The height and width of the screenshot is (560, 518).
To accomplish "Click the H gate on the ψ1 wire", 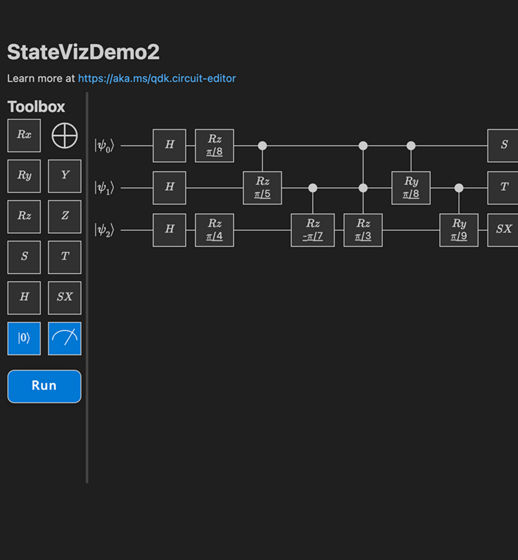I will pos(169,188).
